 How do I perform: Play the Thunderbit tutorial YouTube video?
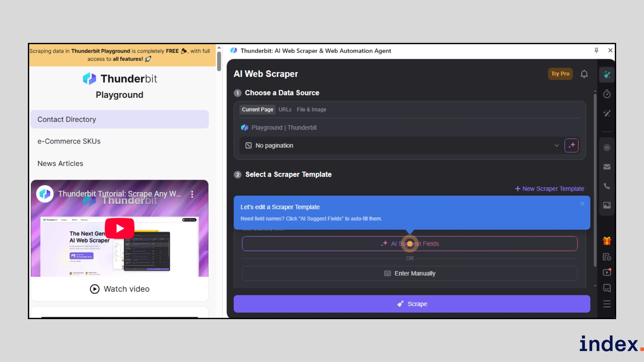click(x=120, y=228)
